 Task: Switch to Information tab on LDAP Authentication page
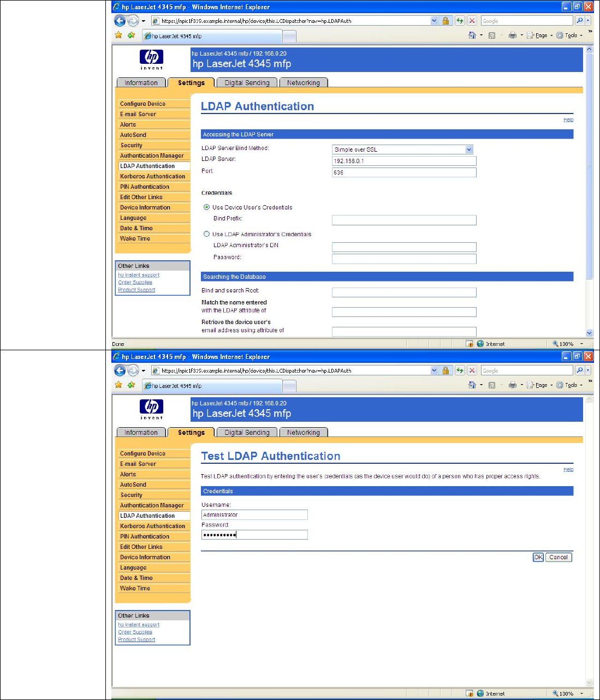click(141, 83)
